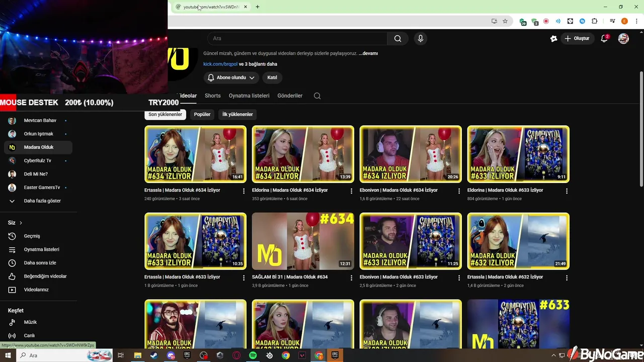Click the Windows Start button
The width and height of the screenshot is (644, 362).
click(8, 355)
